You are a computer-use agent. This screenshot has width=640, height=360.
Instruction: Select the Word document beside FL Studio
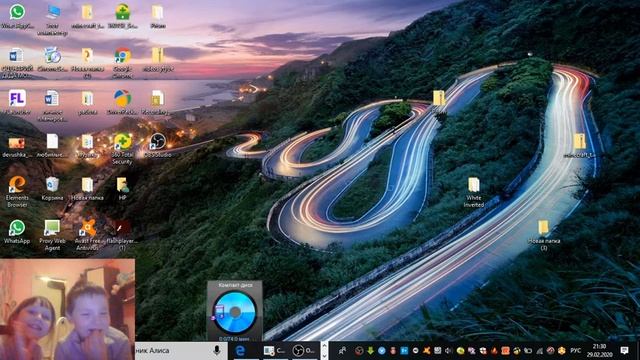pos(52,105)
